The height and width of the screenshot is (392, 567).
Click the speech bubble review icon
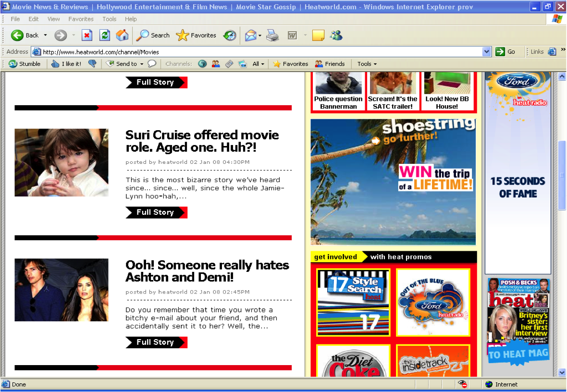click(x=152, y=63)
